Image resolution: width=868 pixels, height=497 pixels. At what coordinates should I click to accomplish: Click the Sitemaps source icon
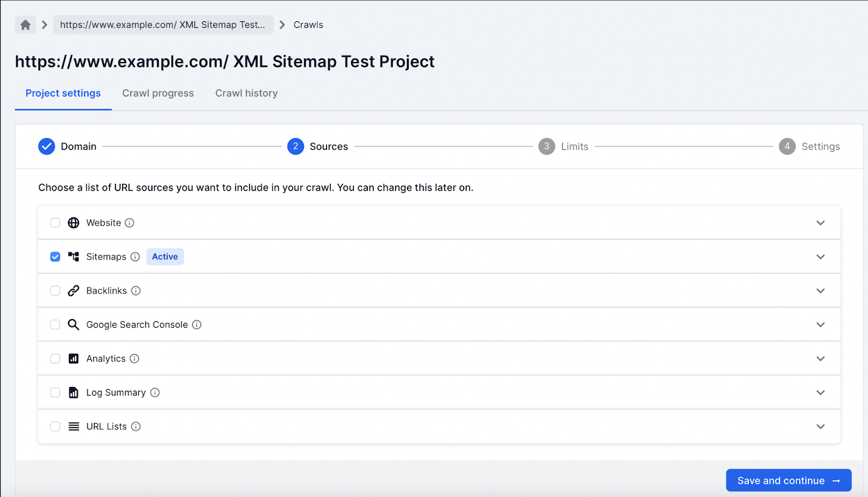pos(73,256)
